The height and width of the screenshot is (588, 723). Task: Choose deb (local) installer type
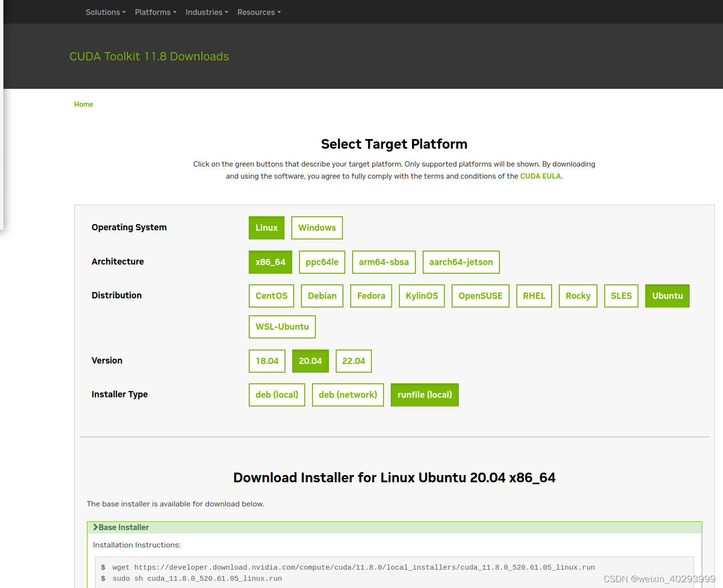pos(277,395)
